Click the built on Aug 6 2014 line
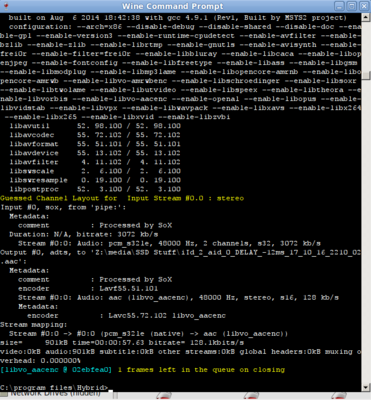371x400 pixels. [x=178, y=18]
